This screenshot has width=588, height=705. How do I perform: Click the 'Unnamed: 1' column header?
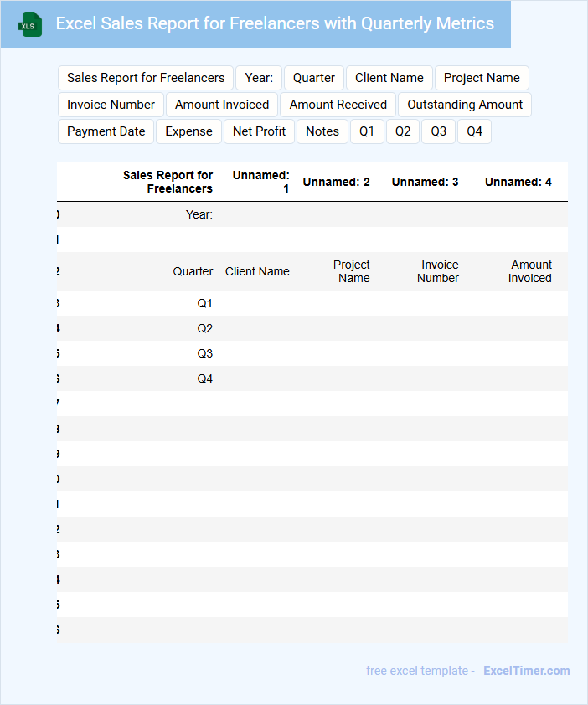261,182
